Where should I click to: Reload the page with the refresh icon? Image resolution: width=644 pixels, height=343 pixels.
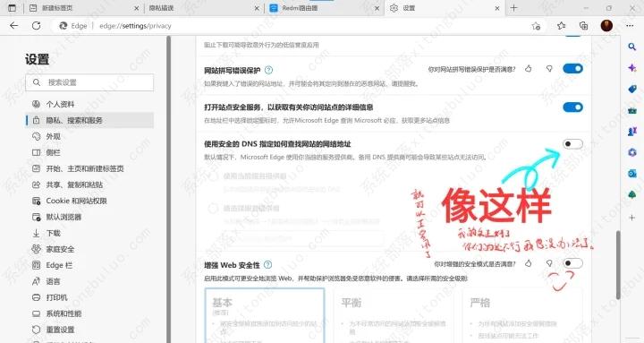36,25
